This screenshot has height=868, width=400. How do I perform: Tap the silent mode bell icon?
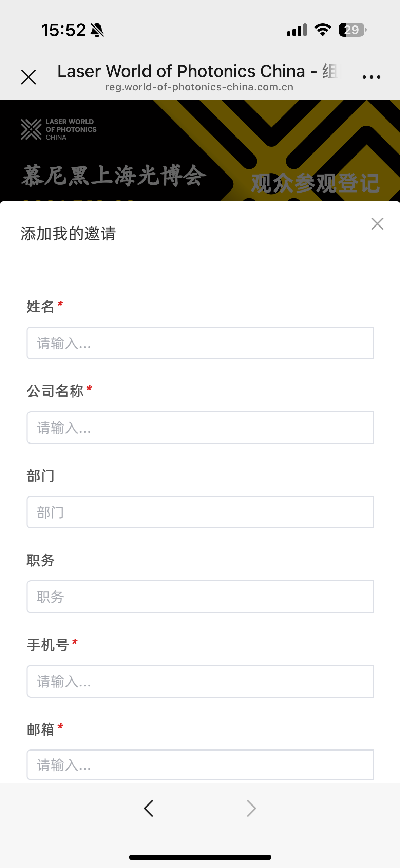coord(97,30)
